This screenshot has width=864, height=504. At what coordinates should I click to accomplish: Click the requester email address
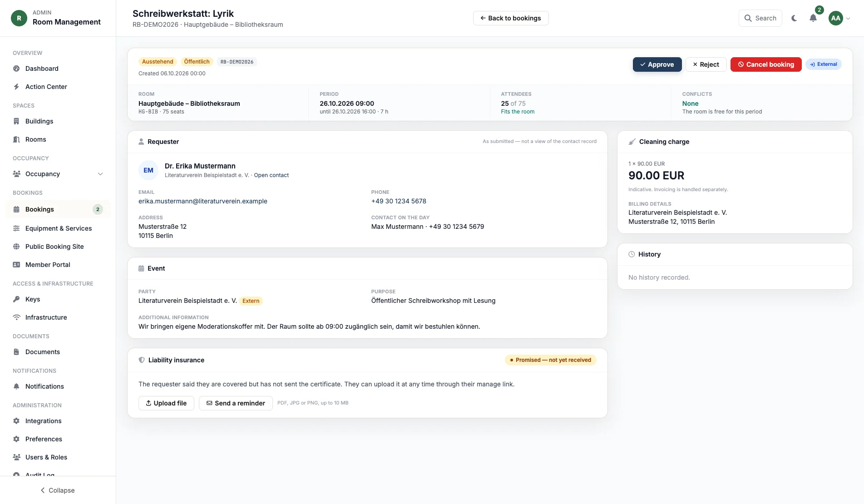click(x=203, y=201)
